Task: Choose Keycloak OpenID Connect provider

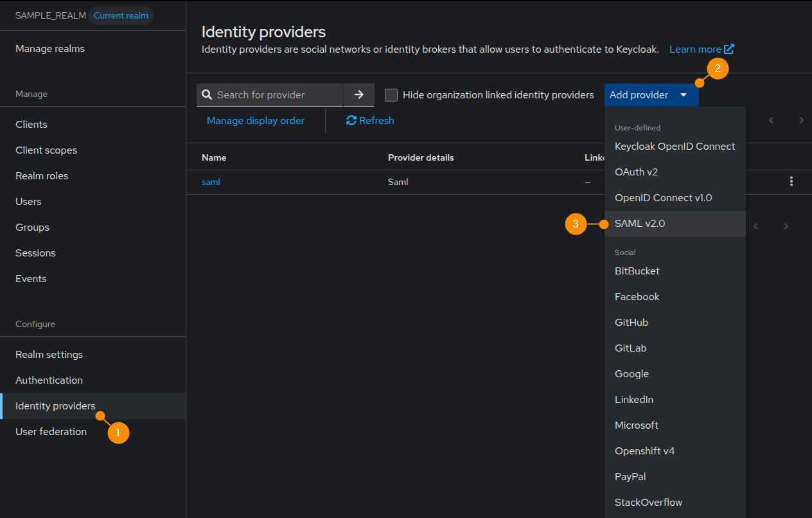Action: tap(675, 147)
